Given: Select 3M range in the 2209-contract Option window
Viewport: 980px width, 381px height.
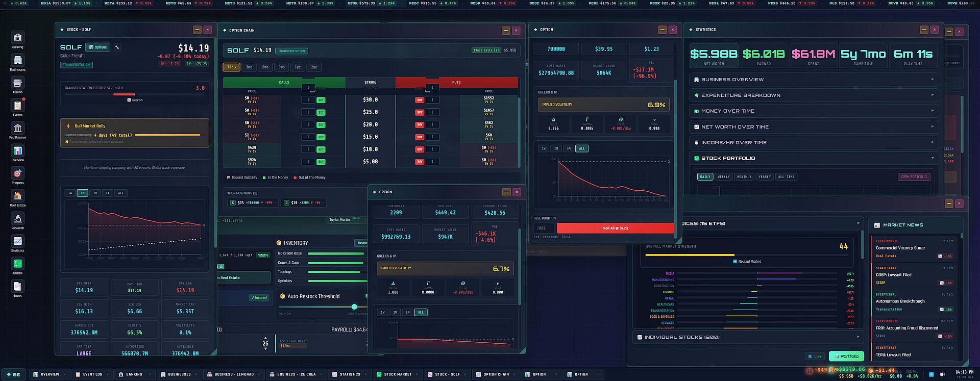Looking at the screenshot, I should 407,313.
